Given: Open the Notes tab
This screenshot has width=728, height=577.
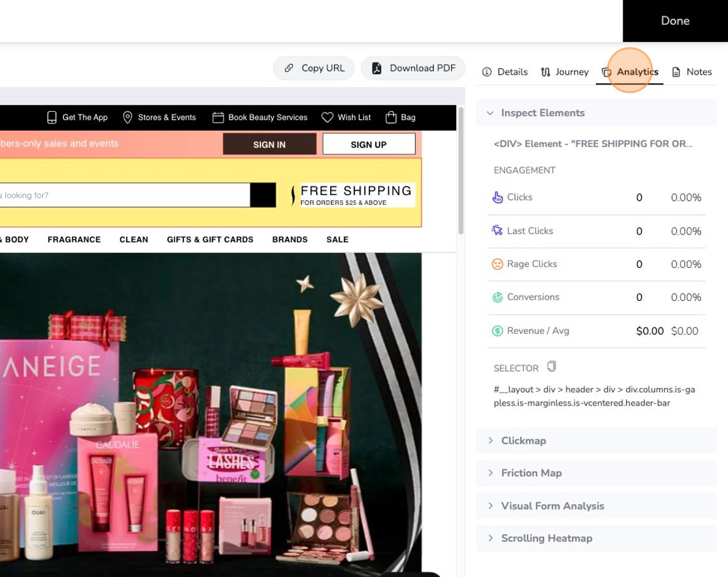Looking at the screenshot, I should [x=692, y=72].
